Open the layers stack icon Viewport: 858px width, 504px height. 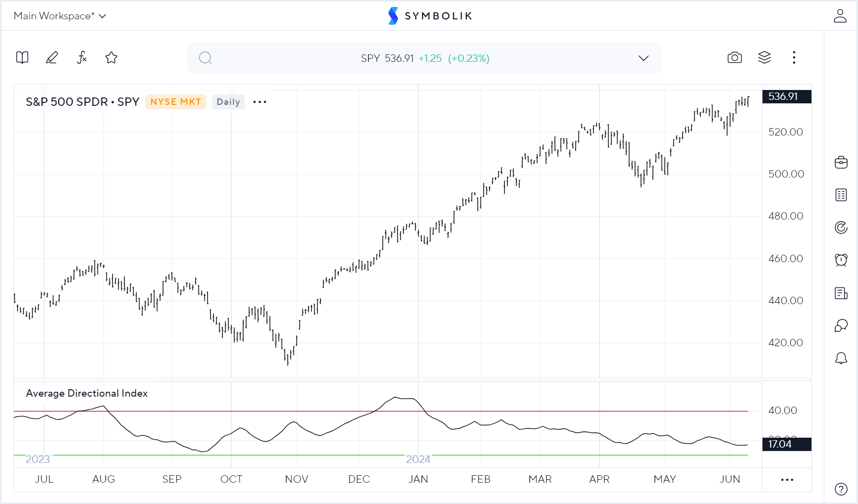(764, 58)
